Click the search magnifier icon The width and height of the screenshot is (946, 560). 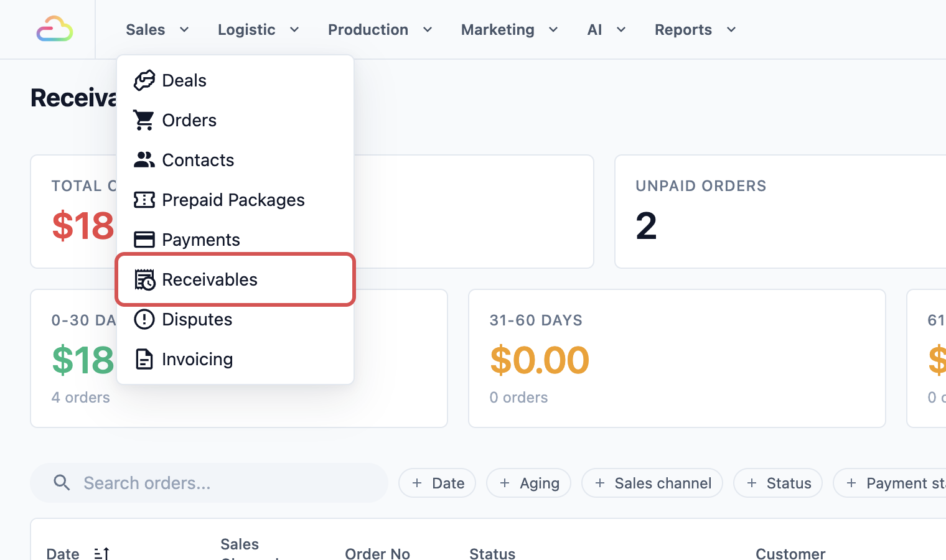tap(62, 482)
